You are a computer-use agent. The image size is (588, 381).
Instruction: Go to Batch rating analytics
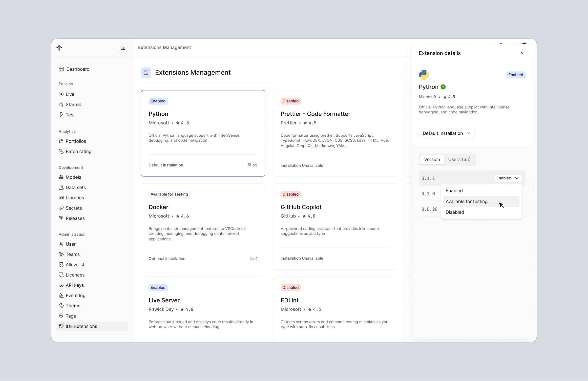click(78, 151)
